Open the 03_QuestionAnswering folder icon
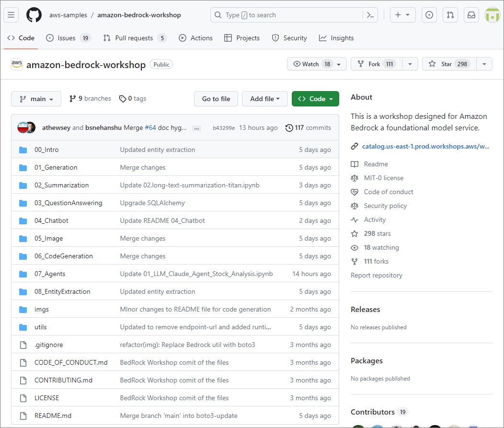504x428 pixels. coord(23,203)
